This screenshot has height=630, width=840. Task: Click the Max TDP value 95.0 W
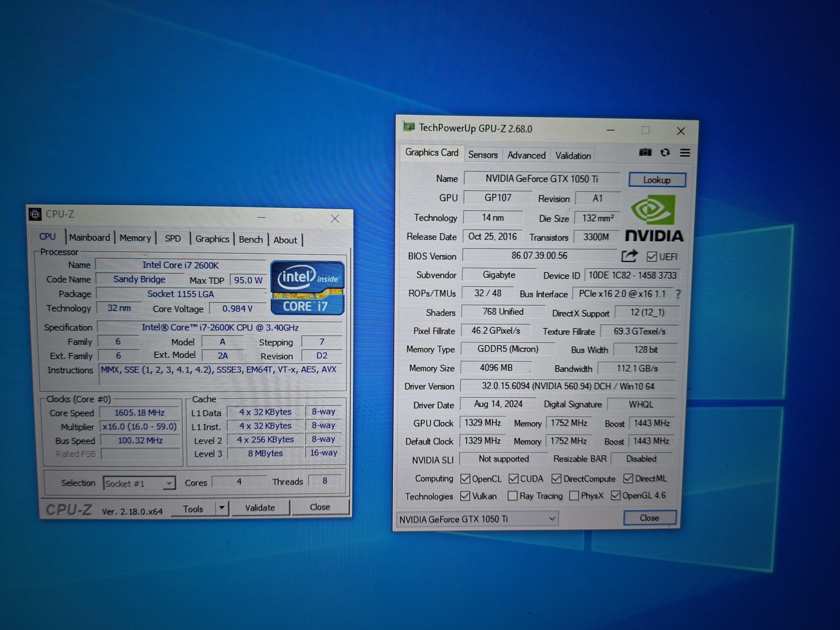[x=248, y=280]
